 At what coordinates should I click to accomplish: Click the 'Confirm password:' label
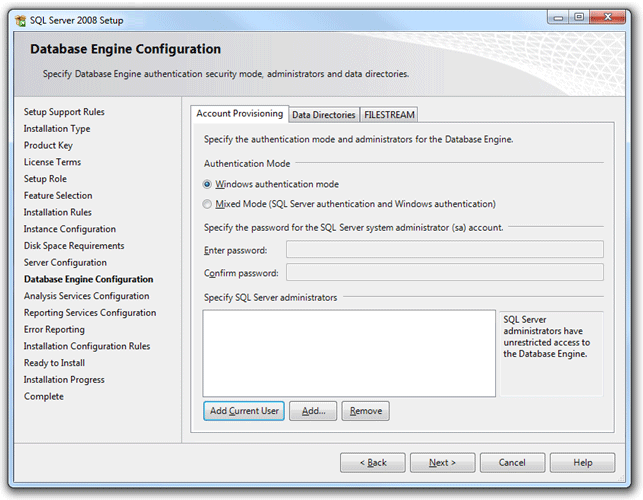(241, 273)
